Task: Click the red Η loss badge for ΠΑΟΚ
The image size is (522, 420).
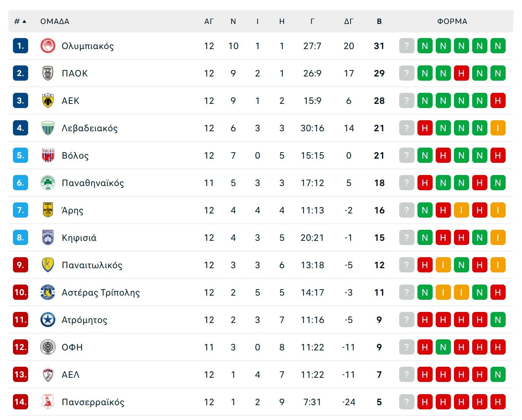Action: [x=461, y=73]
